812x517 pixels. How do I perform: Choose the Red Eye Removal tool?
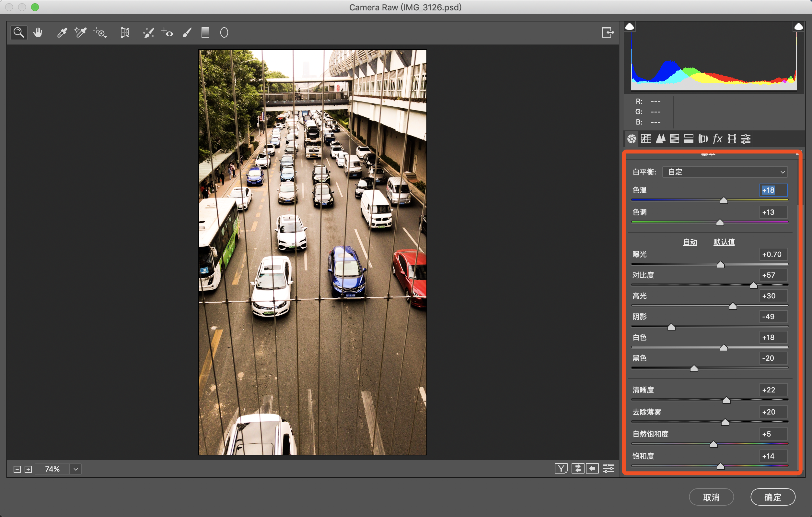[167, 33]
